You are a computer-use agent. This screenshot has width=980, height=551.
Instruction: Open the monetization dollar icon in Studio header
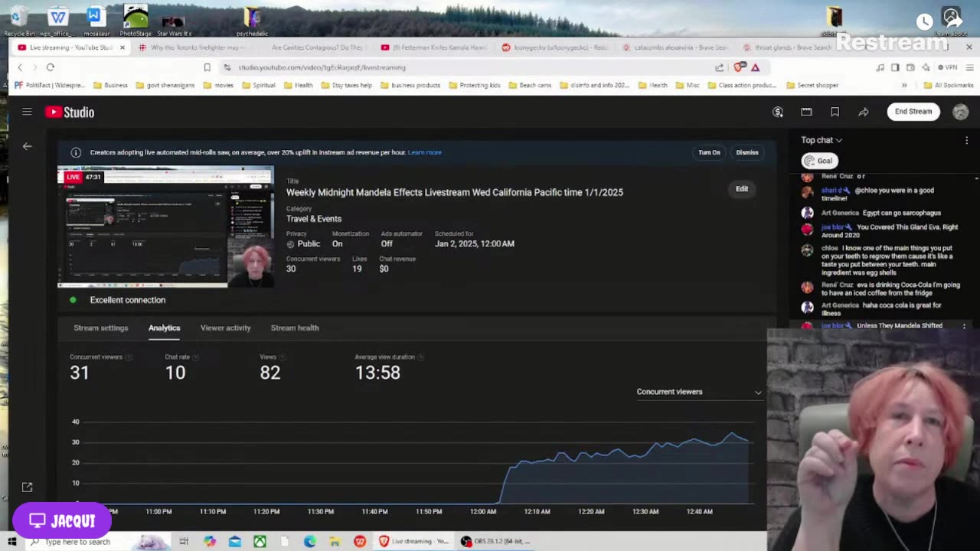click(778, 112)
